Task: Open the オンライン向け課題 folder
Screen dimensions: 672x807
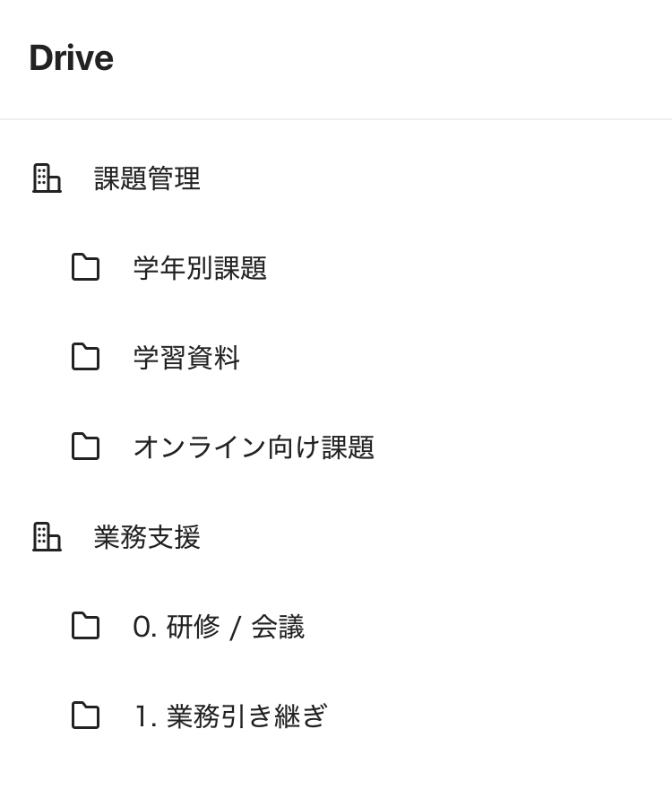Action: coord(254,447)
